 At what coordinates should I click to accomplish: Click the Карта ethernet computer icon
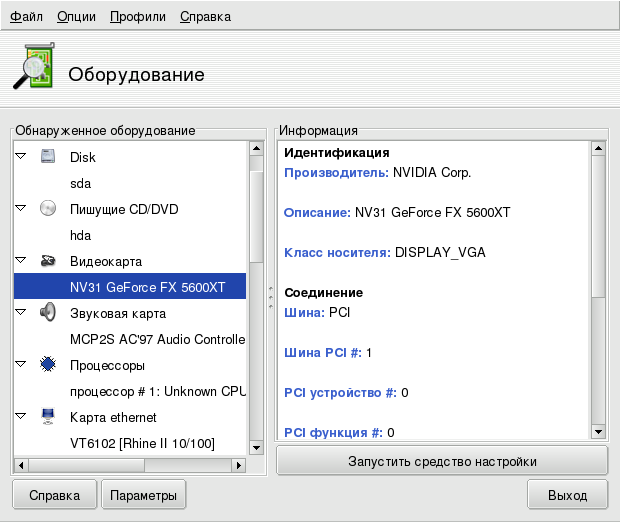coord(48,416)
